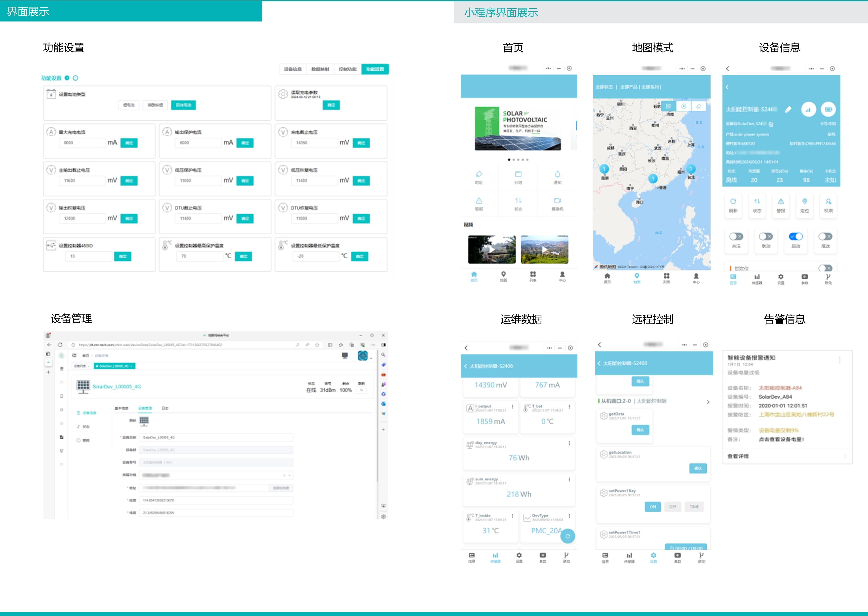This screenshot has width=868, height=616.
Task: Click the 最大充电电流 value field
Action: coord(82,143)
